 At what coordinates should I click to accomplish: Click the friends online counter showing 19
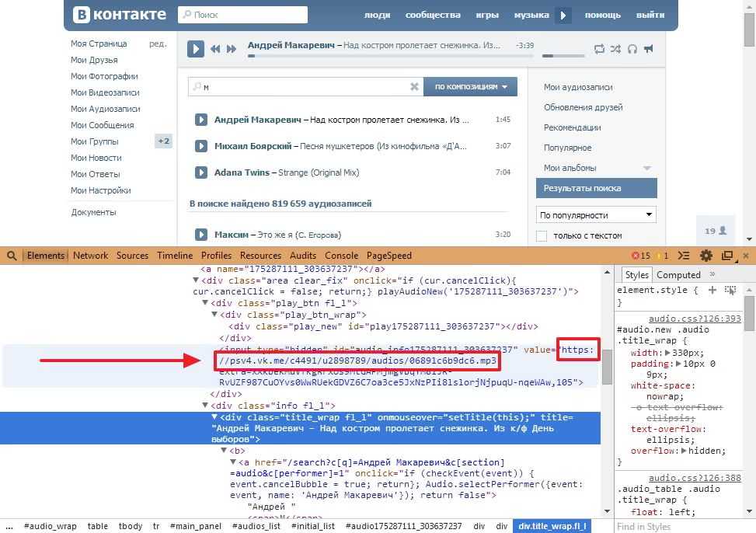click(x=716, y=231)
